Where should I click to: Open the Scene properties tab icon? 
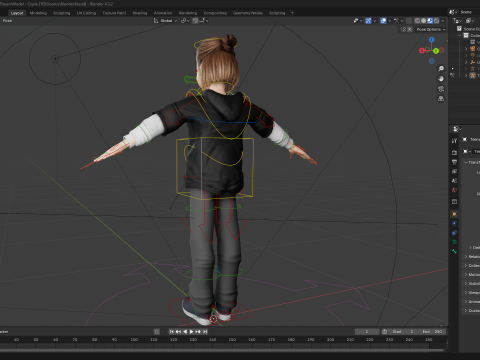pyautogui.click(x=454, y=180)
